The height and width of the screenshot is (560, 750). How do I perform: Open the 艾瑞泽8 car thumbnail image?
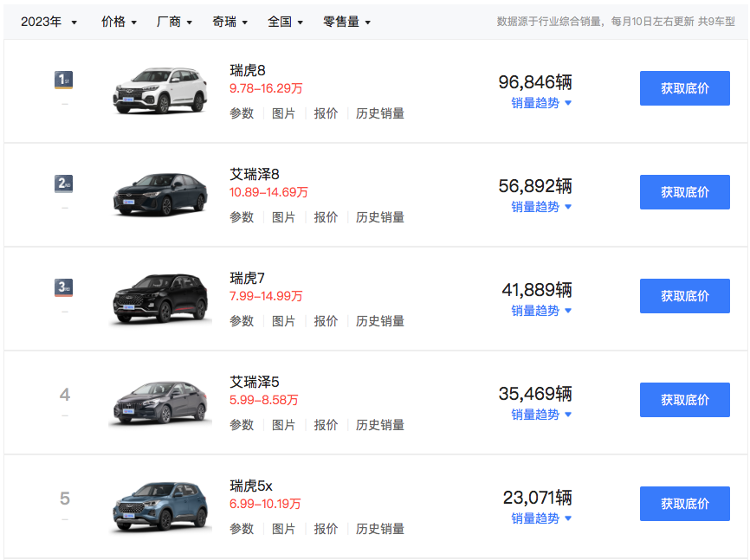(160, 194)
